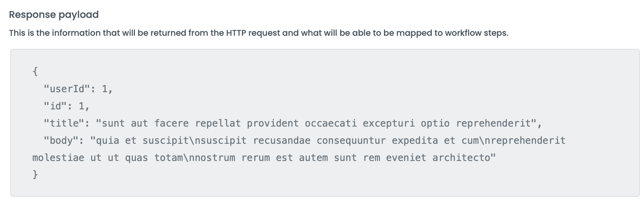Click "quia" at the start of body value
The image size is (644, 205).
tap(108, 141)
